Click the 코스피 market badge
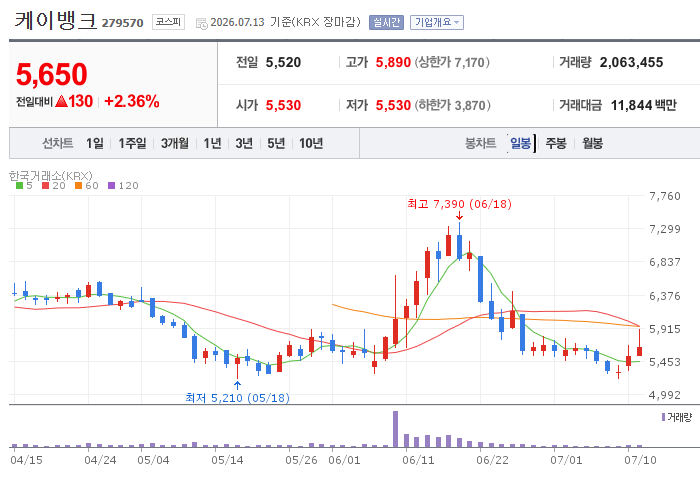 pyautogui.click(x=168, y=22)
